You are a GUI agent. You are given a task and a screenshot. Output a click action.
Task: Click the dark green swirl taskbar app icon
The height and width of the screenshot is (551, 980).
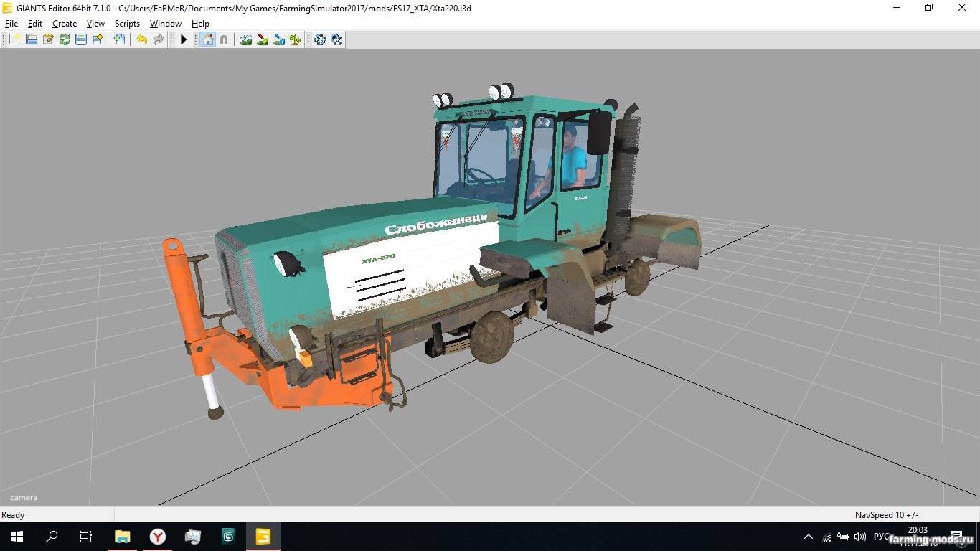tap(228, 537)
